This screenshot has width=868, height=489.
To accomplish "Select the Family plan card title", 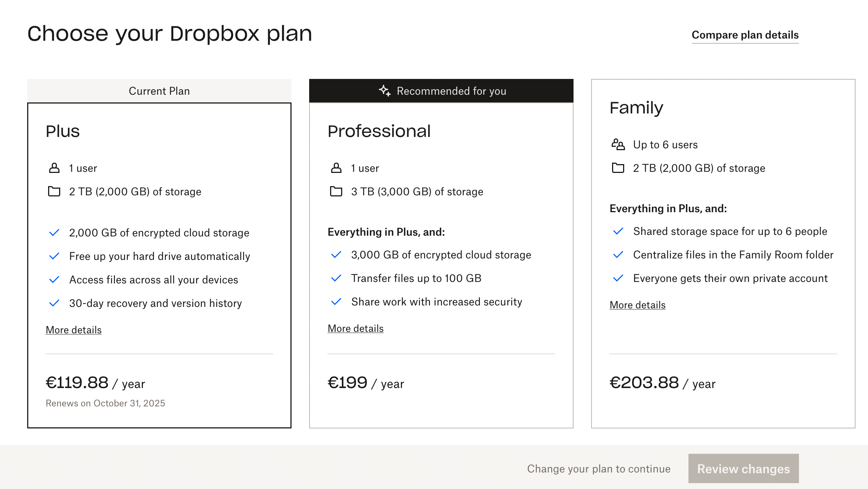I will click(x=636, y=108).
